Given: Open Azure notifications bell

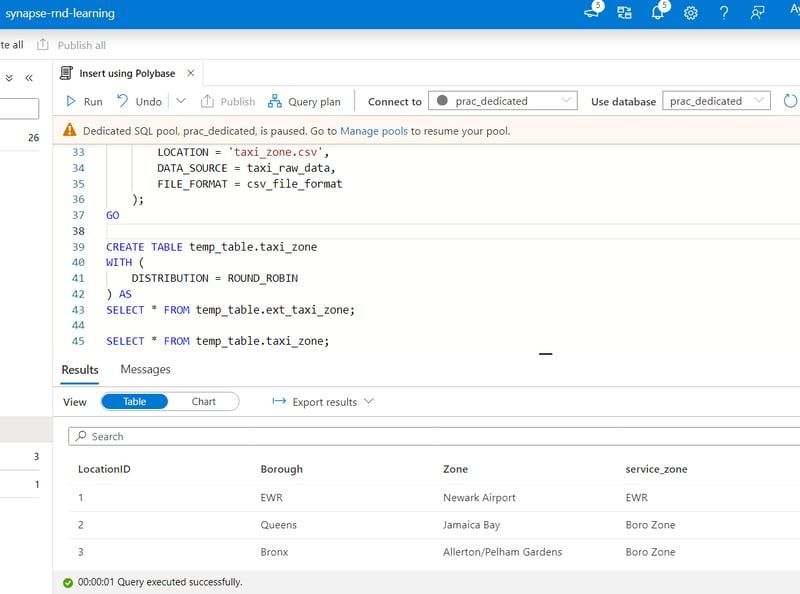Looking at the screenshot, I should pyautogui.click(x=660, y=13).
